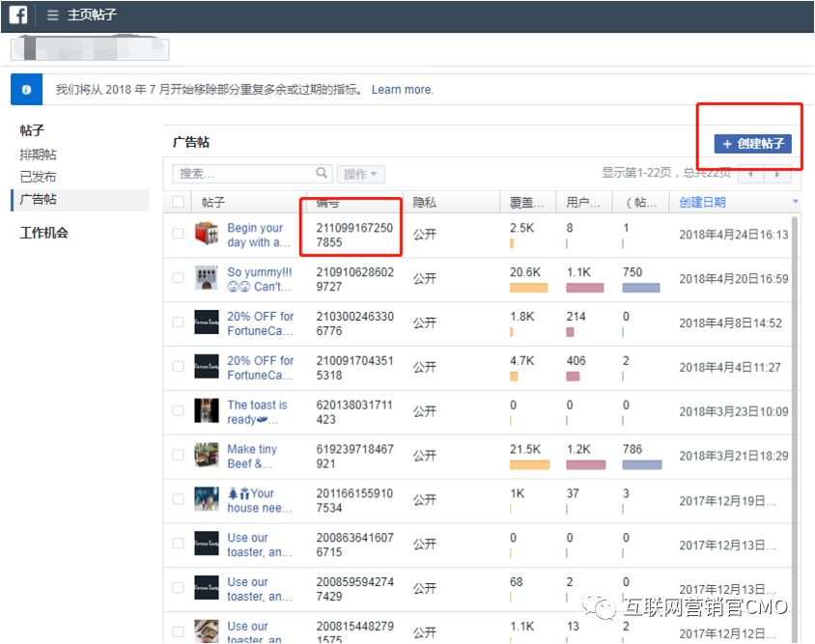Click the 帖子 sidebar heading
The image size is (815, 644).
[32, 130]
